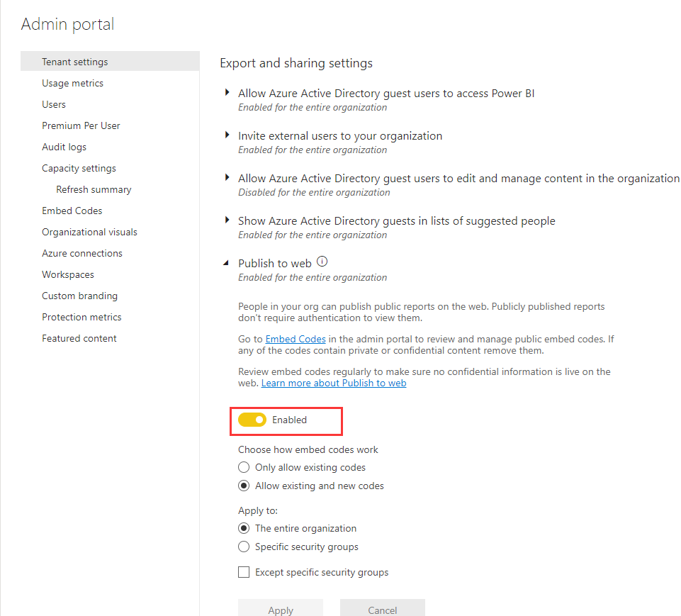Select Only allow existing codes
The width and height of the screenshot is (681, 616).
244,467
